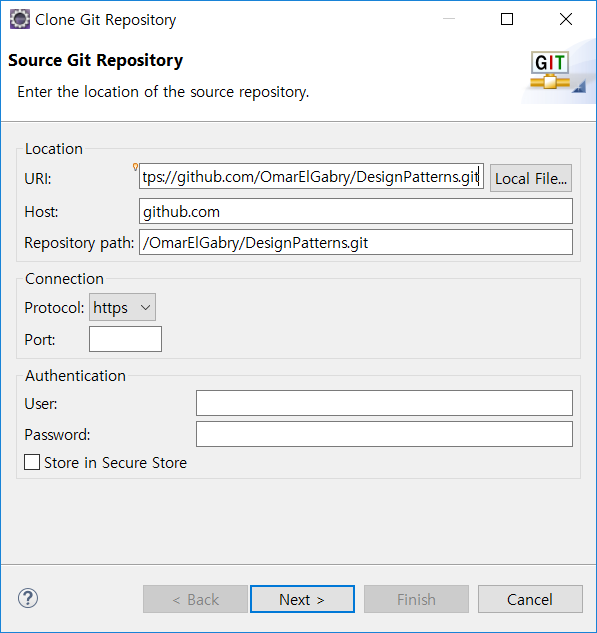The height and width of the screenshot is (633, 597).
Task: Minimize the dialog window
Action: point(449,19)
